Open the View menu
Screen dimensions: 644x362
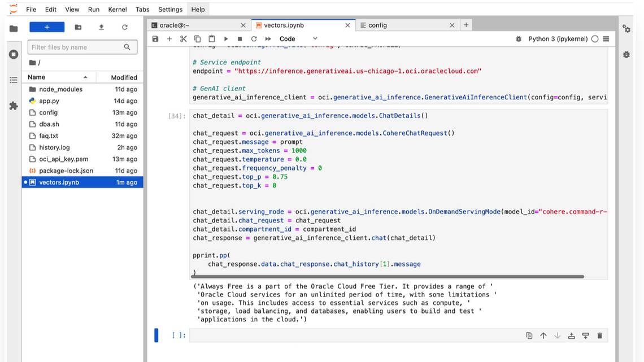[72, 10]
